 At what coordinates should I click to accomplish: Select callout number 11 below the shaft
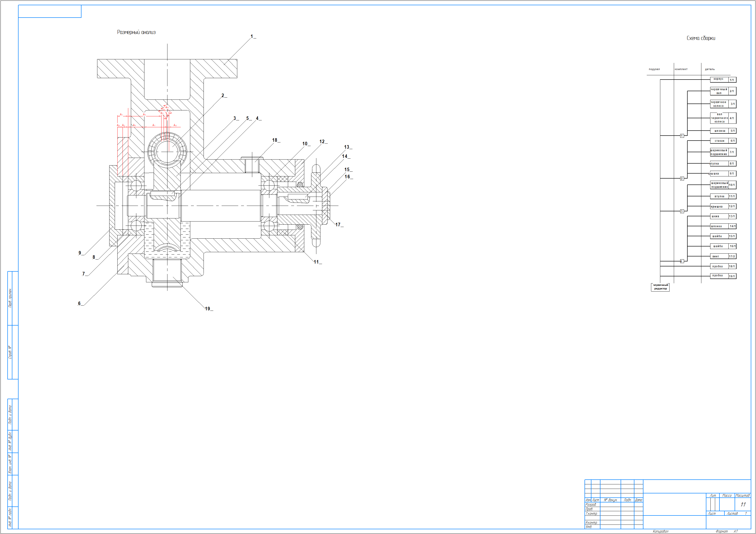tap(316, 262)
